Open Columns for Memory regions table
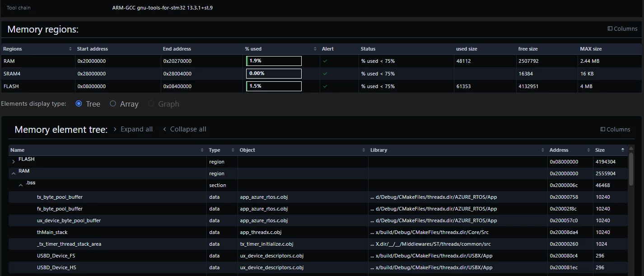644x276 pixels. click(x=622, y=28)
